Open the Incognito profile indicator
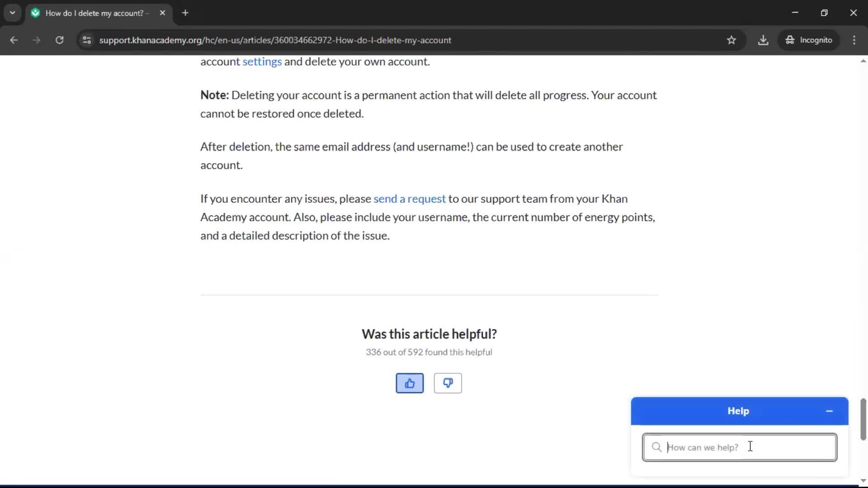Image resolution: width=868 pixels, height=488 pixels. click(809, 40)
